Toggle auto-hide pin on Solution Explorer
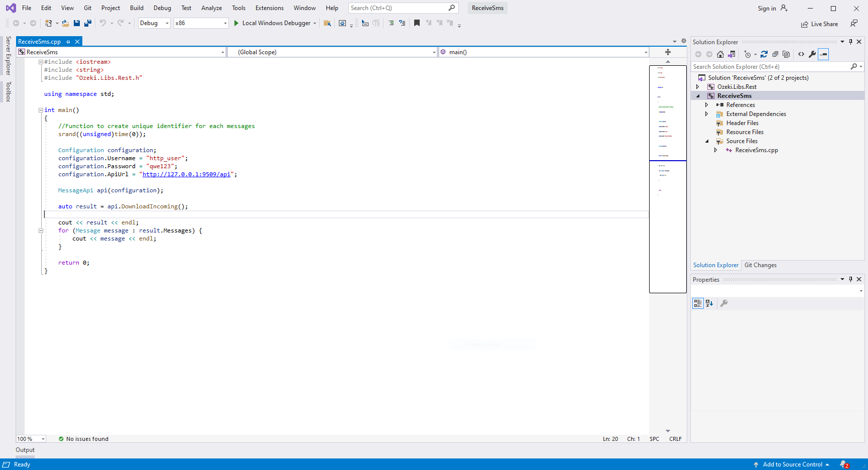Screen dimensions: 868x470 850,42
